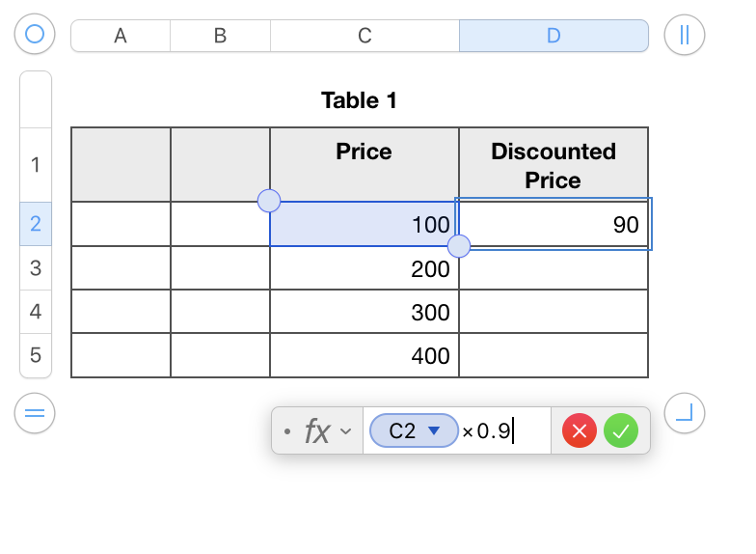Click the table select circle handle

coord(35,35)
